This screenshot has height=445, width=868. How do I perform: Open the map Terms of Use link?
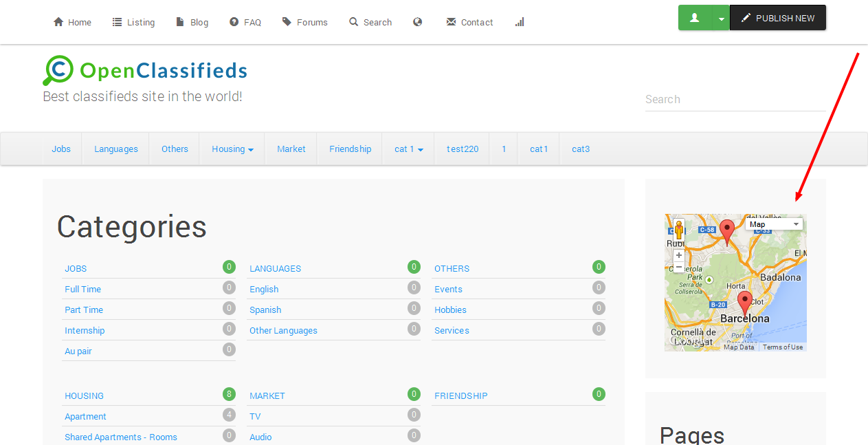click(783, 347)
